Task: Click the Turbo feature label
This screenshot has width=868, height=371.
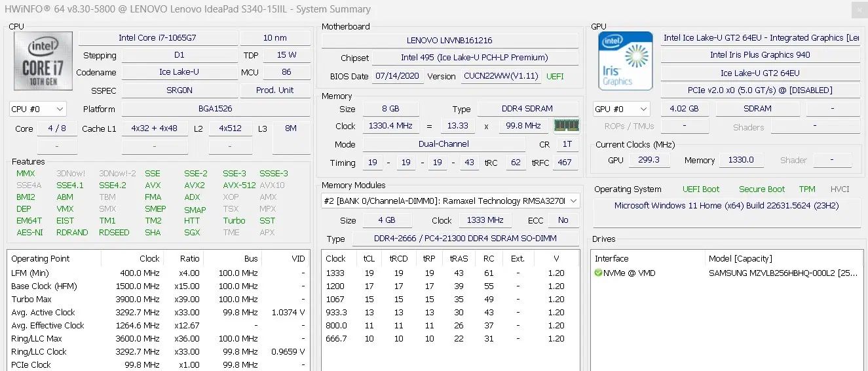Action: pyautogui.click(x=234, y=221)
